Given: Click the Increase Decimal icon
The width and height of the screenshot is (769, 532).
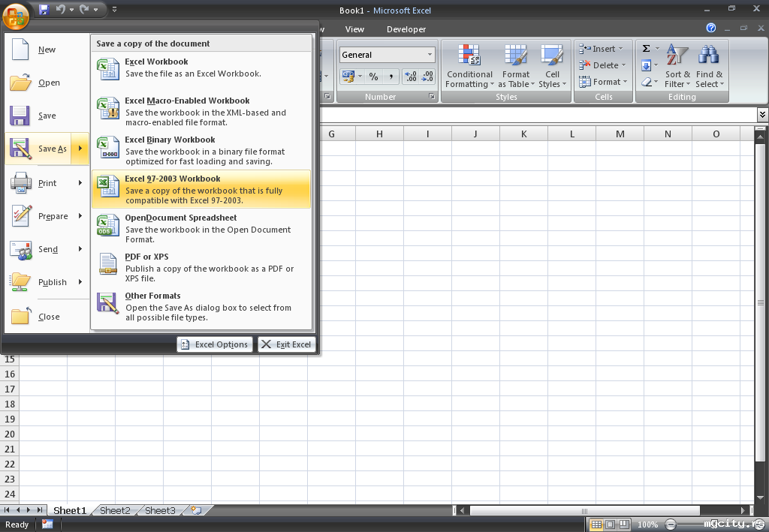Looking at the screenshot, I should click(x=411, y=77).
